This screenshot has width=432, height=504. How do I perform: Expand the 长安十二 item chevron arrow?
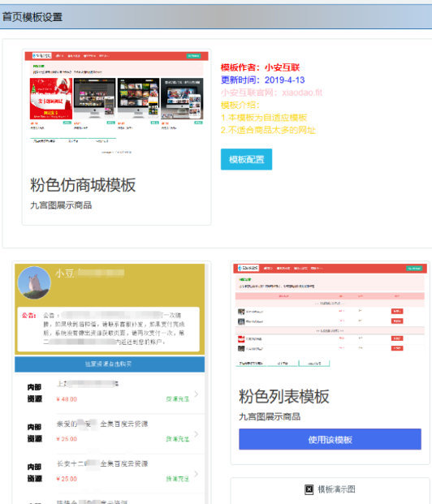(197, 474)
